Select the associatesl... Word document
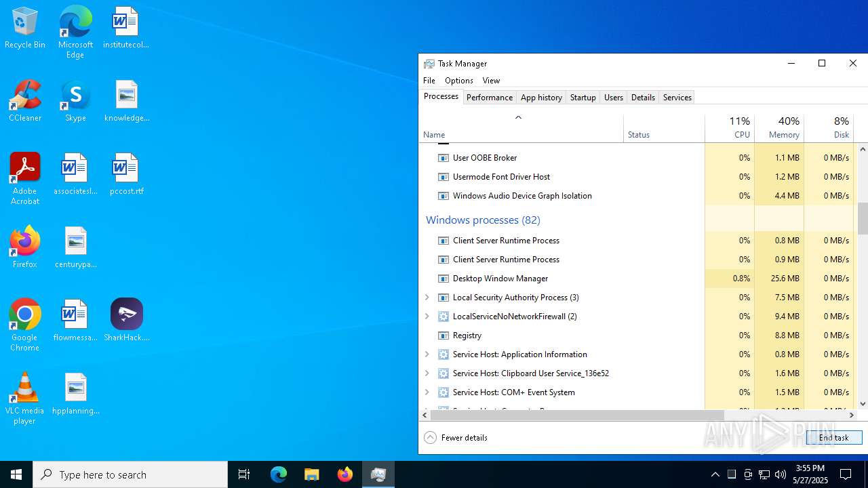Image resolution: width=868 pixels, height=488 pixels. pyautogui.click(x=75, y=174)
